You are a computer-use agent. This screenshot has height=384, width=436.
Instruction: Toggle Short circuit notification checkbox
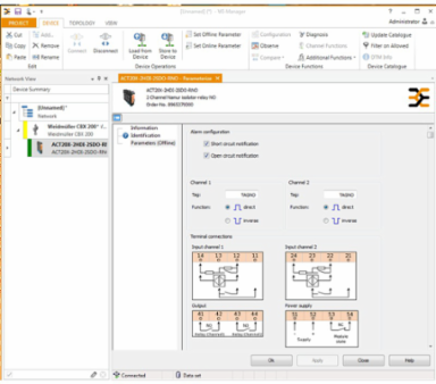pos(206,144)
